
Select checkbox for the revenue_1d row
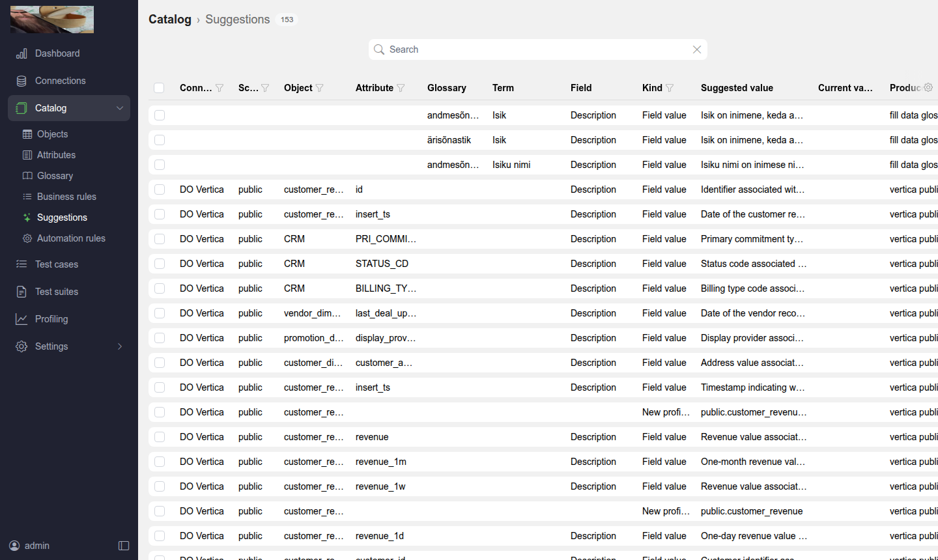pos(160,536)
